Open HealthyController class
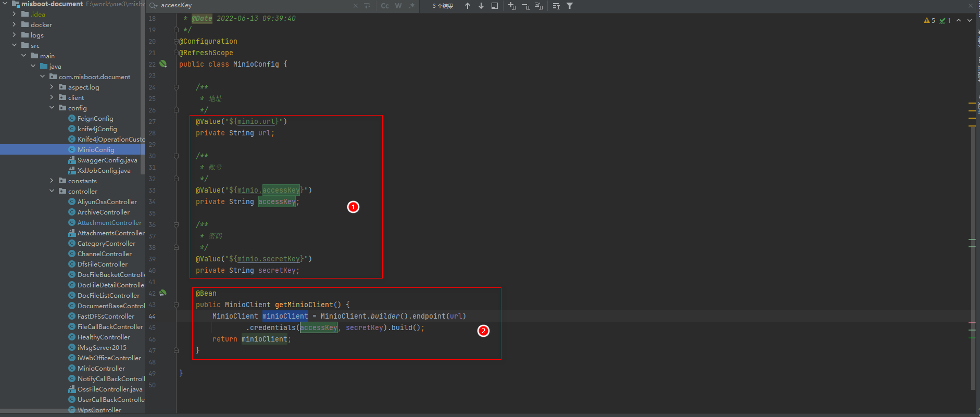 pyautogui.click(x=104, y=337)
